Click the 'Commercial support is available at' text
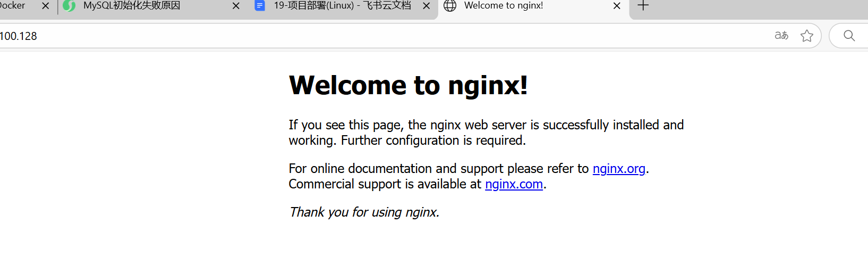 [385, 184]
